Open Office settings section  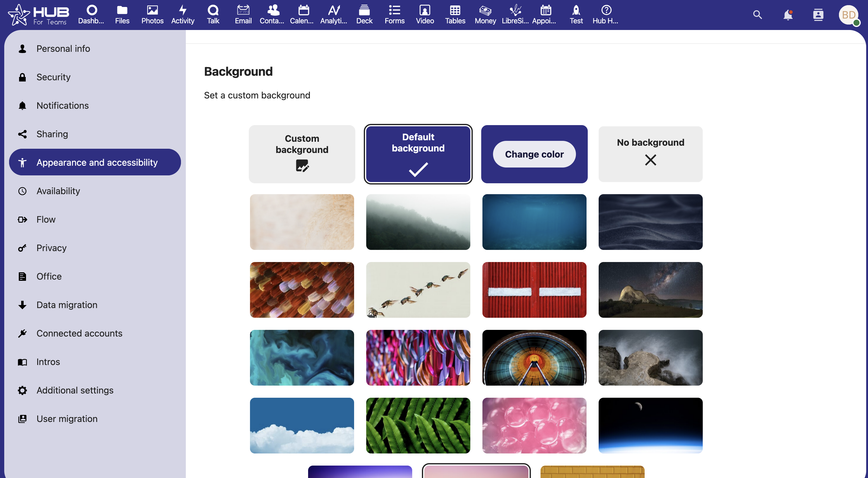pos(95,276)
